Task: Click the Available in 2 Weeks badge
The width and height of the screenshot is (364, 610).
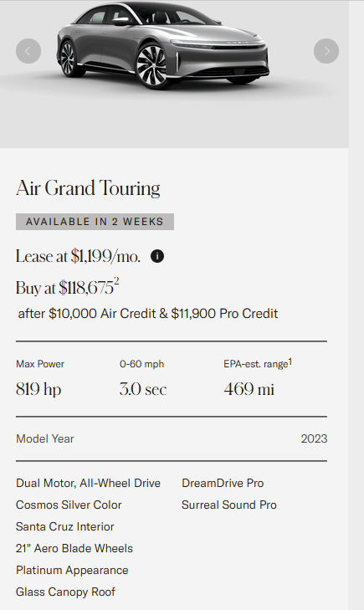Action: coord(95,222)
